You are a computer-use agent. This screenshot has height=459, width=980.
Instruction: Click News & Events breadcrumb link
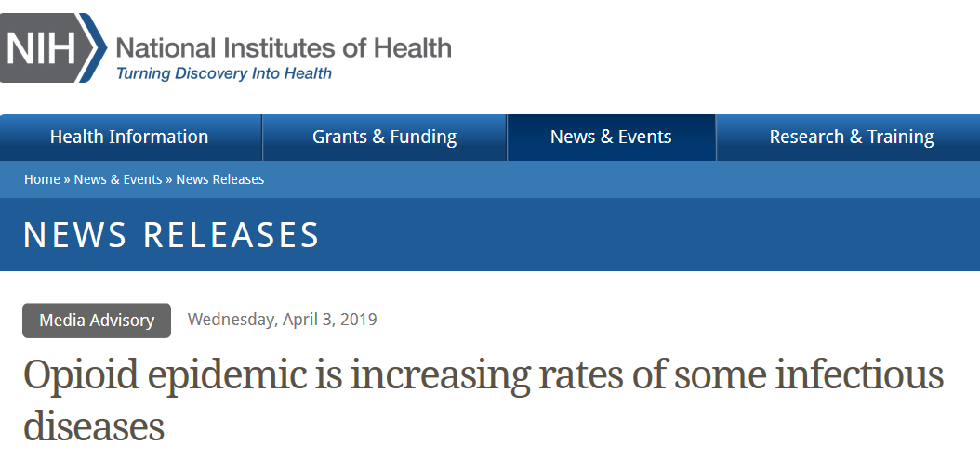tap(118, 179)
